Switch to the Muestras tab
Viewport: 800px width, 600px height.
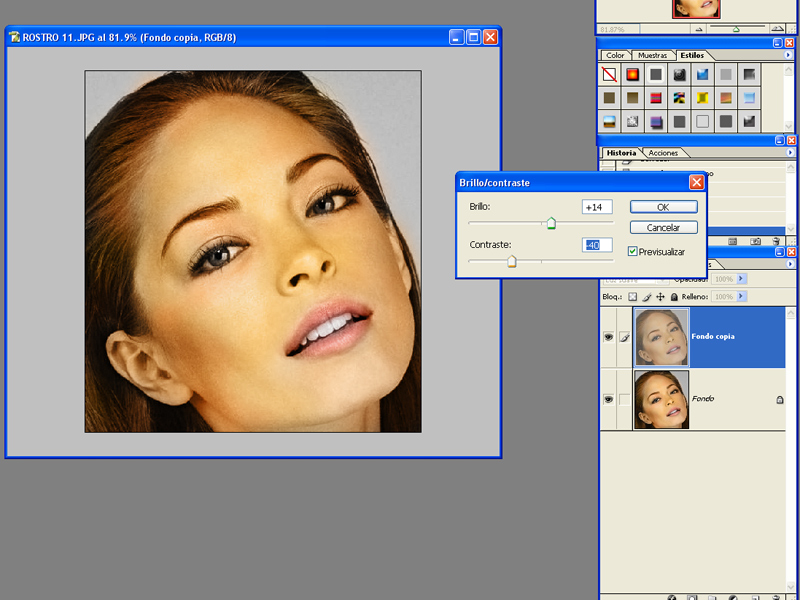tap(653, 55)
